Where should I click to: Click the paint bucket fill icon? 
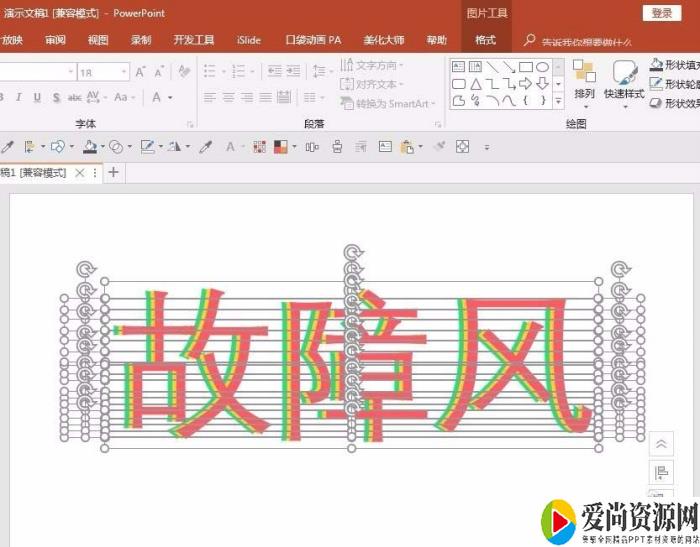point(90,146)
